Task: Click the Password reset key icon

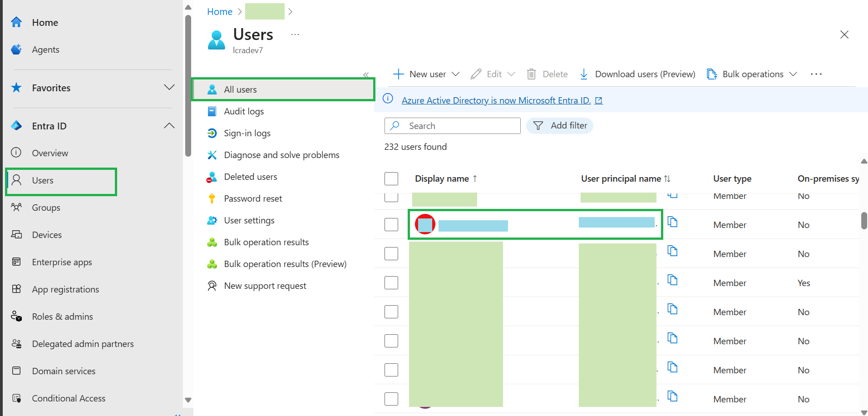Action: [x=212, y=198]
